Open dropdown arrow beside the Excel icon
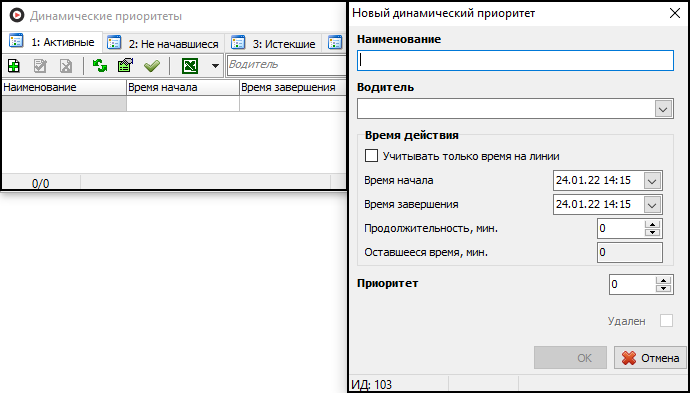The image size is (690, 393). click(215, 66)
